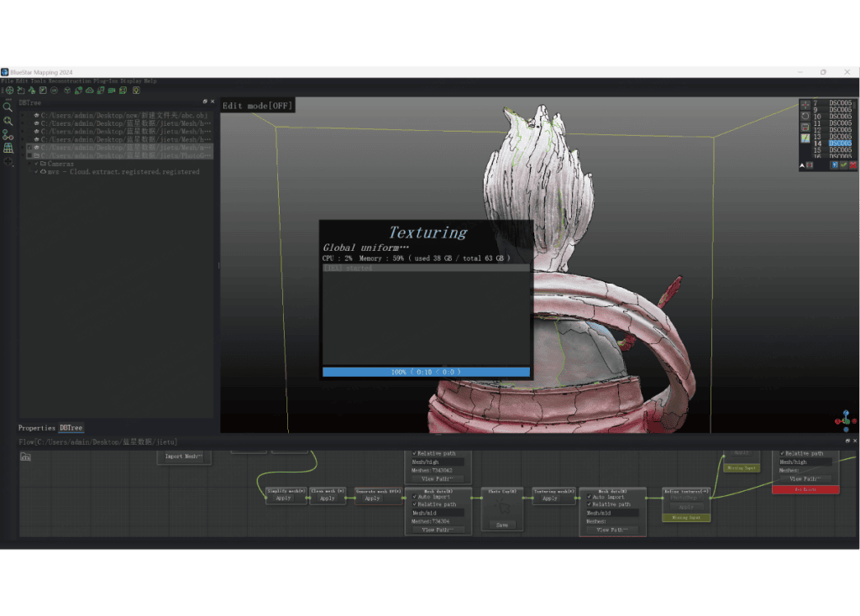Click the circular rotate icon beside camera list
The width and height of the screenshot is (860, 616).
tap(805, 116)
